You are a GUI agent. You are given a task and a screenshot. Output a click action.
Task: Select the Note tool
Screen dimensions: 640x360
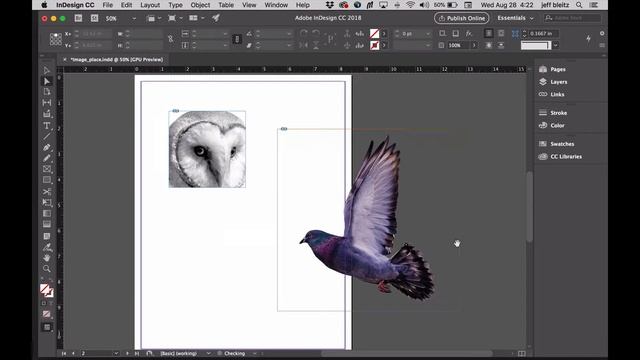(47, 236)
